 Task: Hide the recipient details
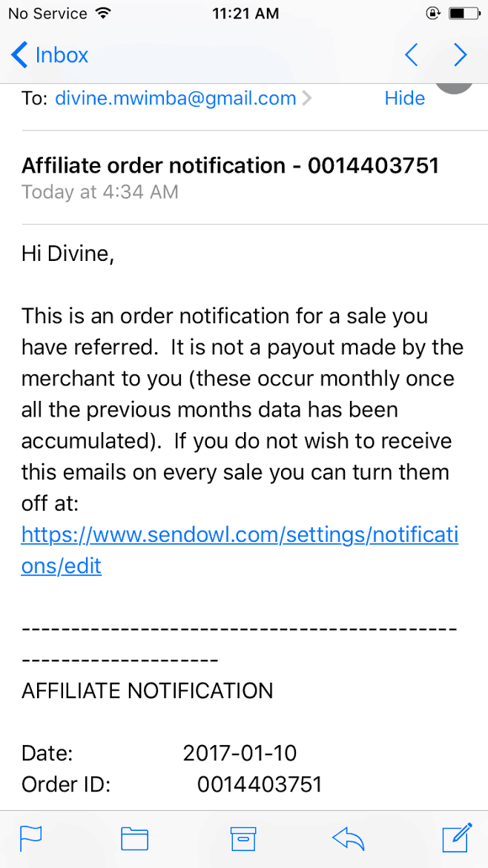click(x=405, y=99)
